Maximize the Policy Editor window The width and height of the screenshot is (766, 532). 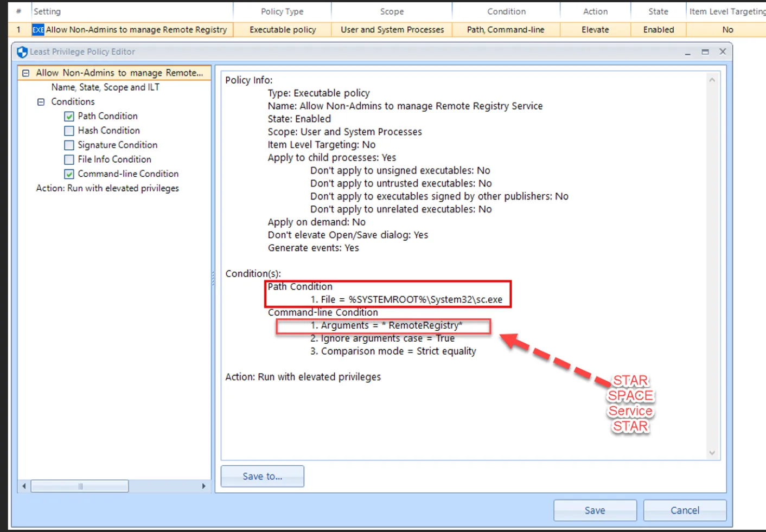pyautogui.click(x=705, y=52)
